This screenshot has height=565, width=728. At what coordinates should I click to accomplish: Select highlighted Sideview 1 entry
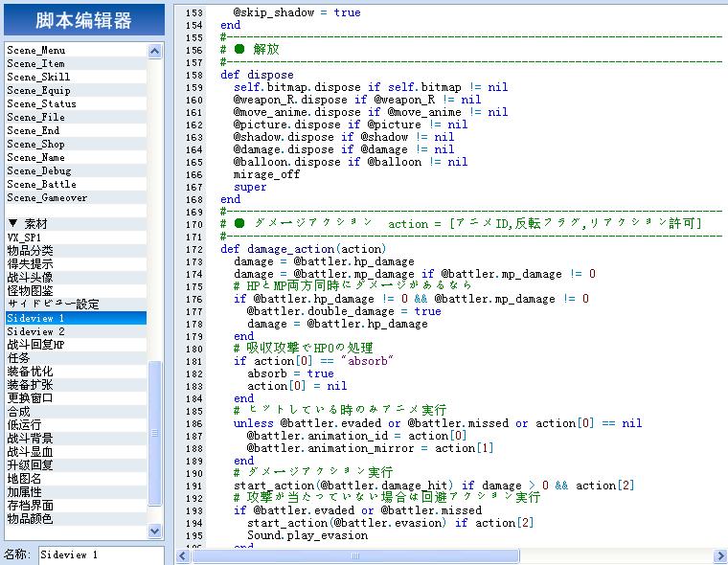pos(76,319)
